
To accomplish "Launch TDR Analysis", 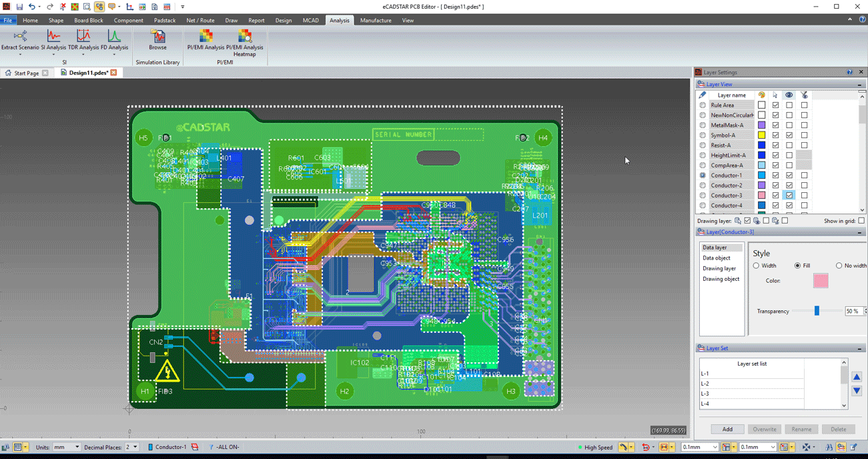I will 83,40.
